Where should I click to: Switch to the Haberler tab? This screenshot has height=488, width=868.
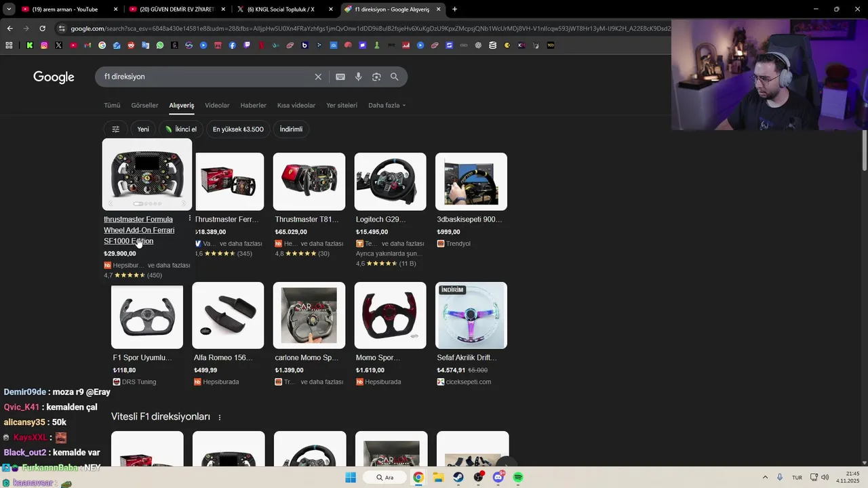click(x=253, y=105)
